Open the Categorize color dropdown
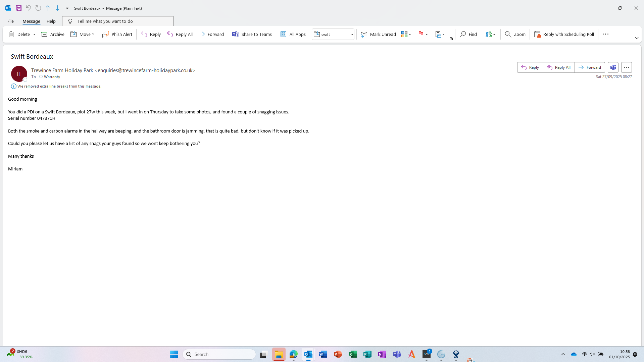 [406, 34]
